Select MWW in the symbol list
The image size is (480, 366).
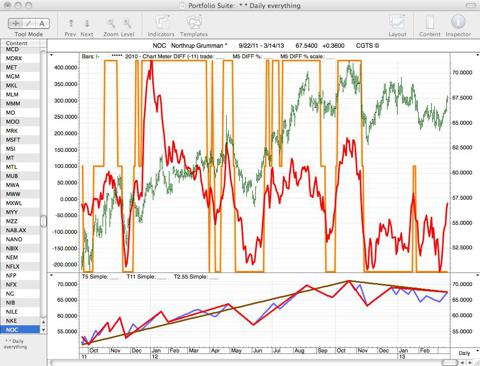(20, 194)
